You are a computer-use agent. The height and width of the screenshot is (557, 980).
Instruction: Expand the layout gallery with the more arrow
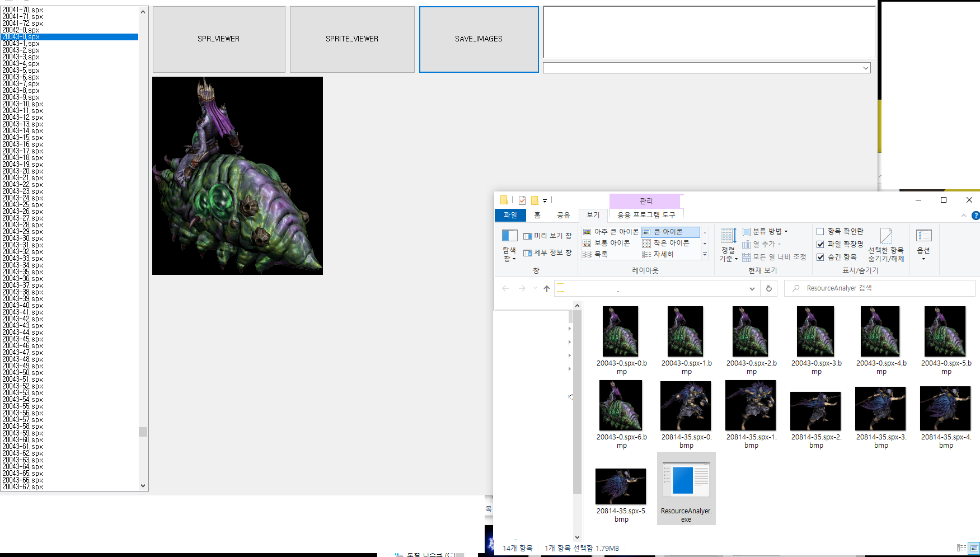(705, 255)
